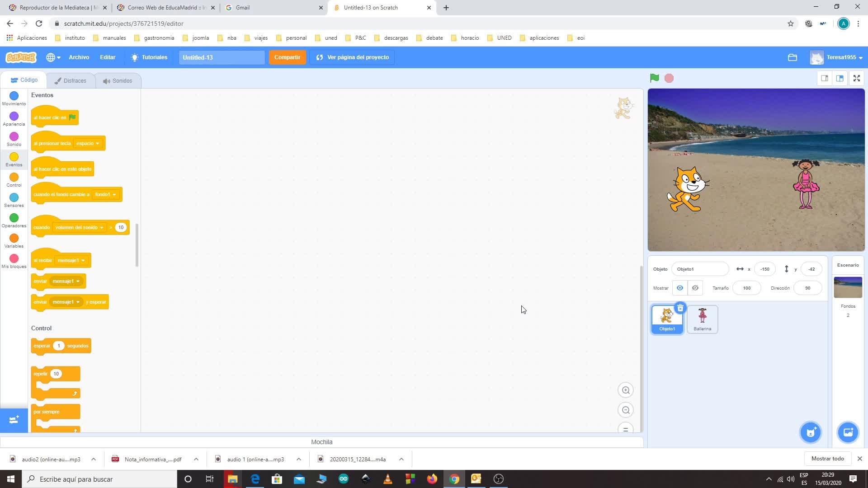Show the sprite with eye icon
Image resolution: width=868 pixels, height=488 pixels.
[679, 288]
